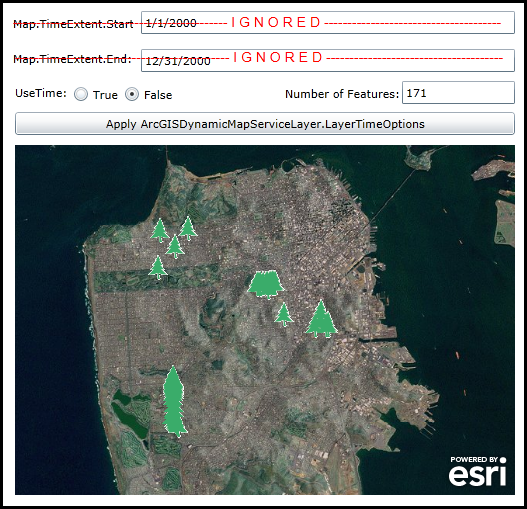Click the Number of Features text box
The image size is (527, 509).
click(458, 92)
